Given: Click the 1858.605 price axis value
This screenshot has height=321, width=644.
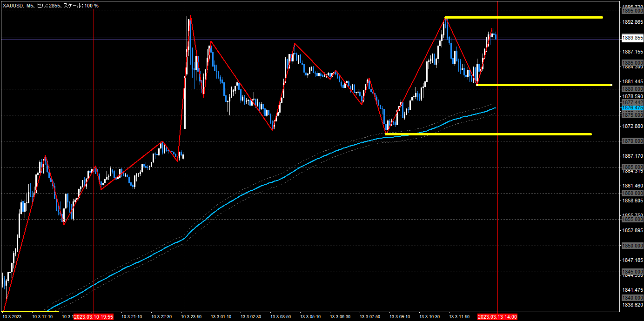Looking at the screenshot, I should pyautogui.click(x=632, y=201).
